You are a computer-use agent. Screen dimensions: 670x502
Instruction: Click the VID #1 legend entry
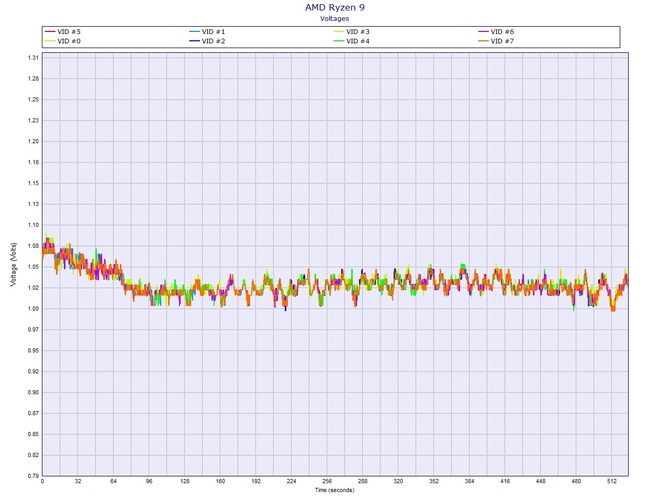click(x=207, y=32)
